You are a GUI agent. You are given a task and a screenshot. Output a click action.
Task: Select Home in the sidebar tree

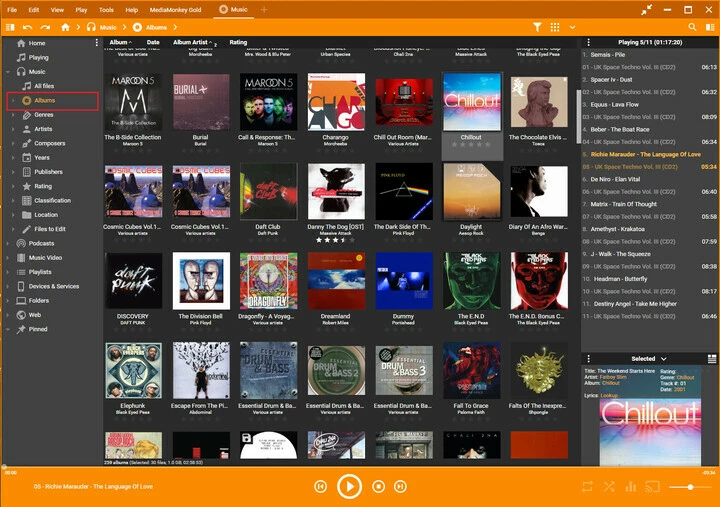(37, 43)
